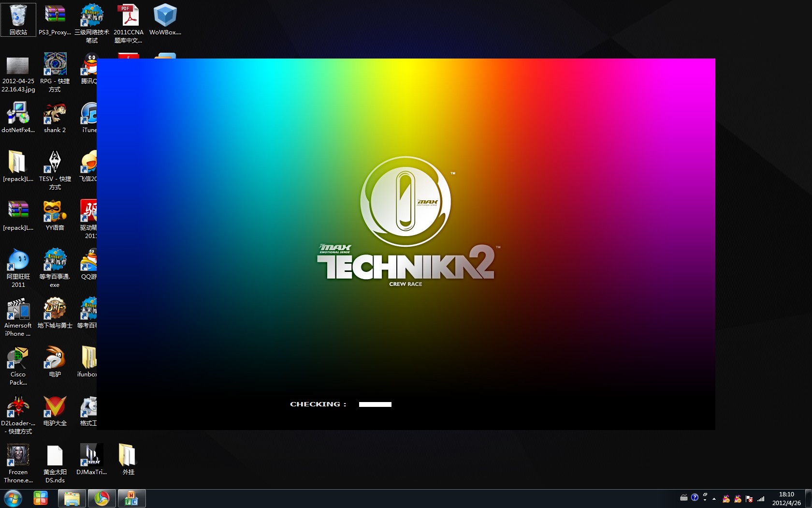
Task: Open the network signal bars tray icon
Action: [761, 499]
